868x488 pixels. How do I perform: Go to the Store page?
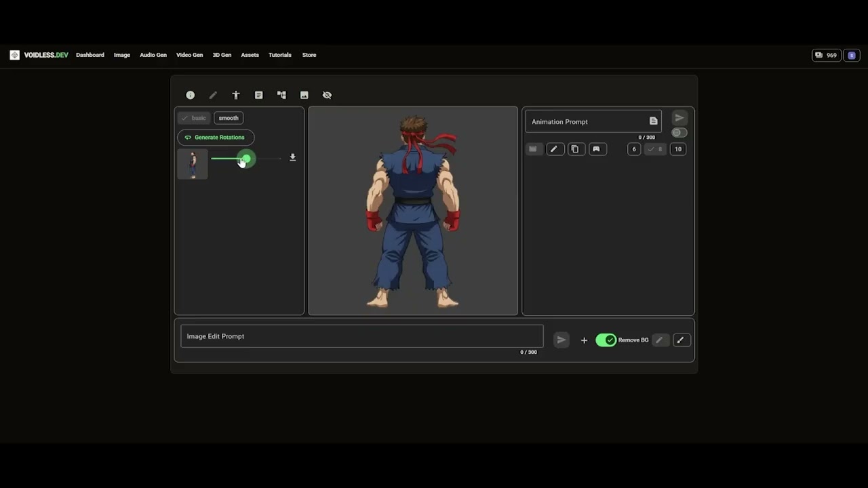coord(309,55)
